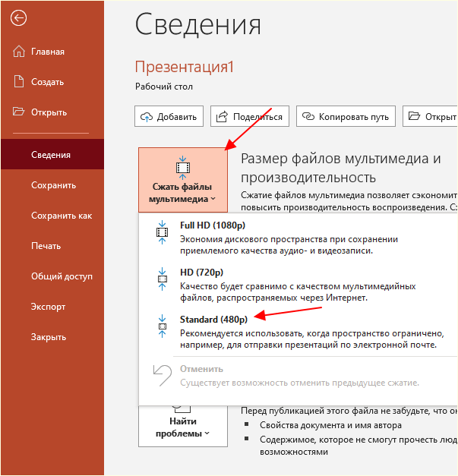
Task: Click the Full HD film compression icon
Action: tap(163, 232)
